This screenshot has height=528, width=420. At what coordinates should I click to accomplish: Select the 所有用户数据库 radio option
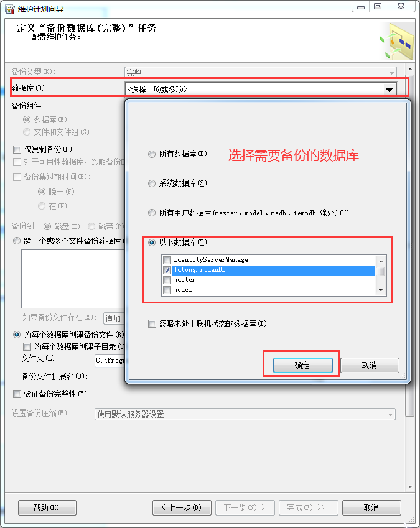152,213
